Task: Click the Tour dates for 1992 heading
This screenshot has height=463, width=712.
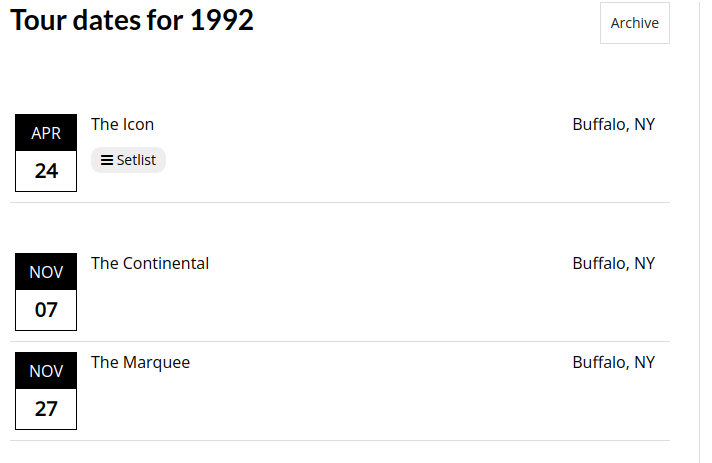Action: (132, 20)
